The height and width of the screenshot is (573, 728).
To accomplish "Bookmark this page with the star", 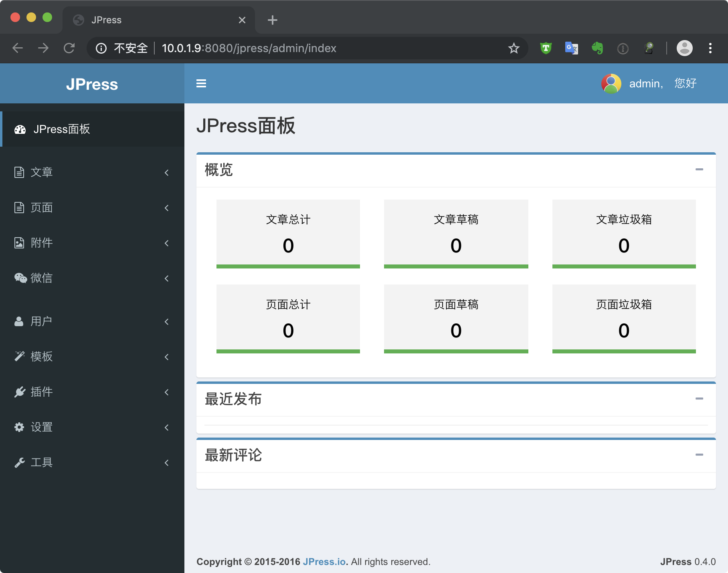I will coord(514,48).
